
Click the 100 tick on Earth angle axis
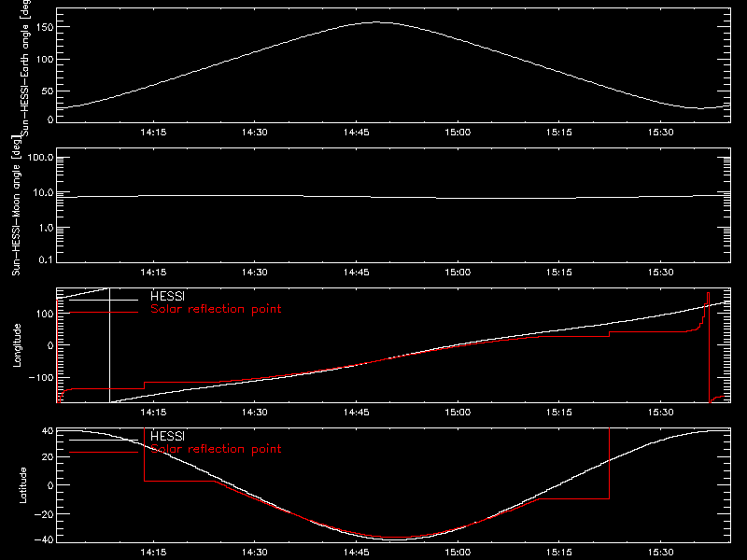point(46,60)
